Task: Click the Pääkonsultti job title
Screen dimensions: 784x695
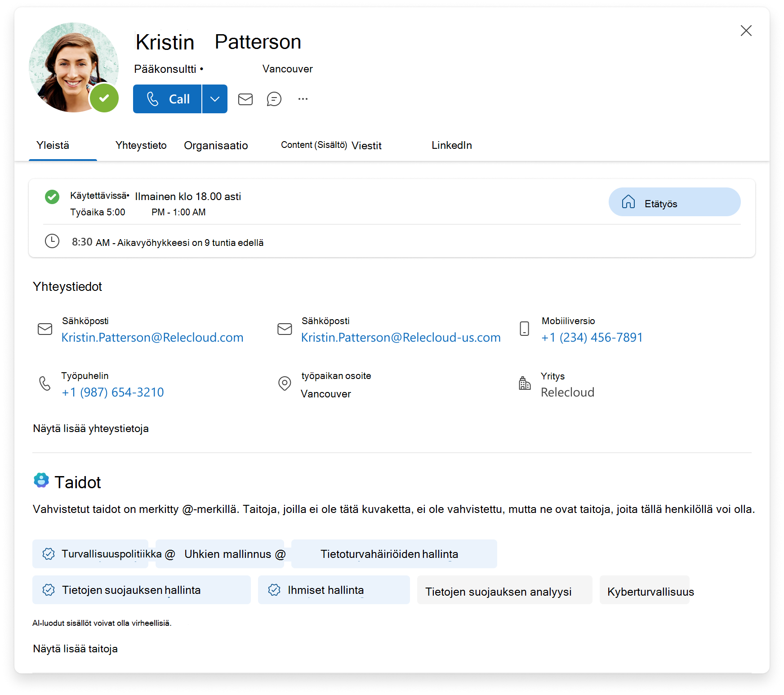Action: click(x=165, y=69)
